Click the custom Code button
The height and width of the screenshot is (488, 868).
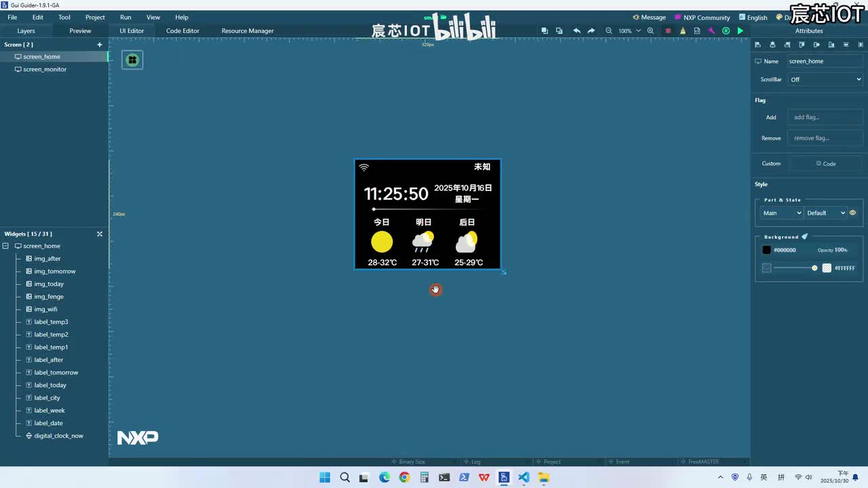point(826,163)
